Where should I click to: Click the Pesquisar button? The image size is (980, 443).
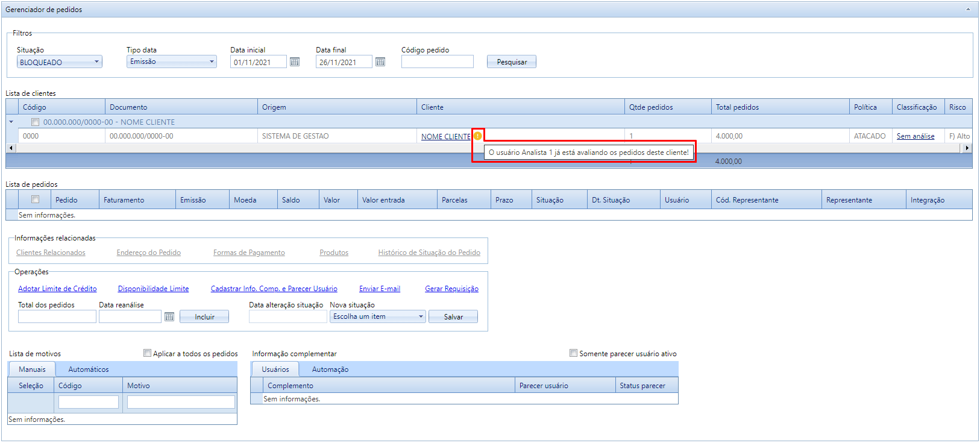tap(512, 62)
